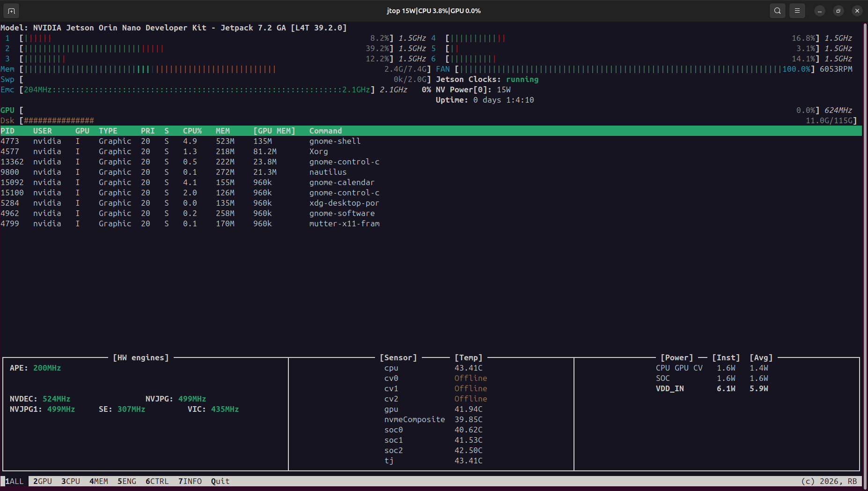Click the Dsk usage bar
Image resolution: width=868 pixels, height=491 pixels.
438,120
